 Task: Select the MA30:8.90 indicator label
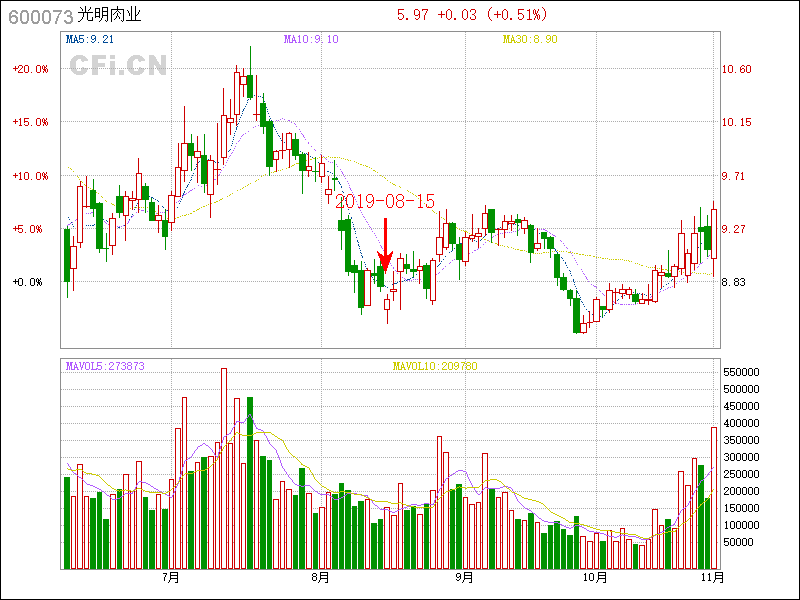(x=530, y=39)
